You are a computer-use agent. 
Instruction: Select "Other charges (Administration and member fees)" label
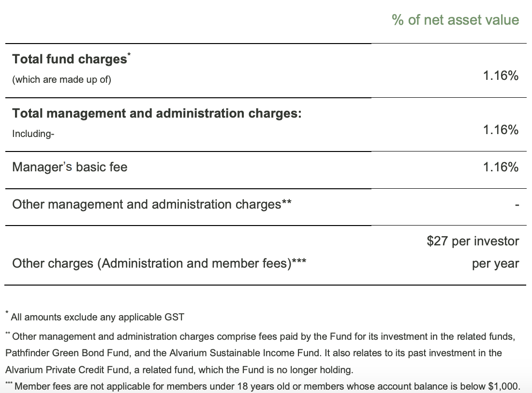point(158,264)
